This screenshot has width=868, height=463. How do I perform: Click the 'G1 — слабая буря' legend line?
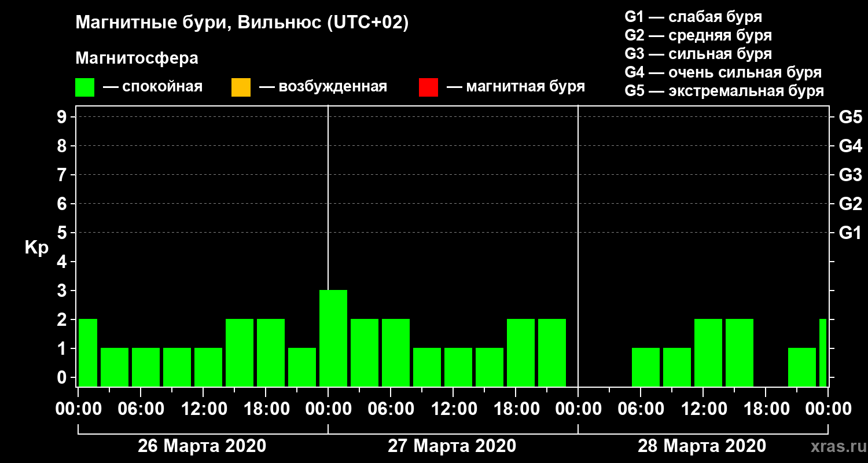tap(693, 17)
